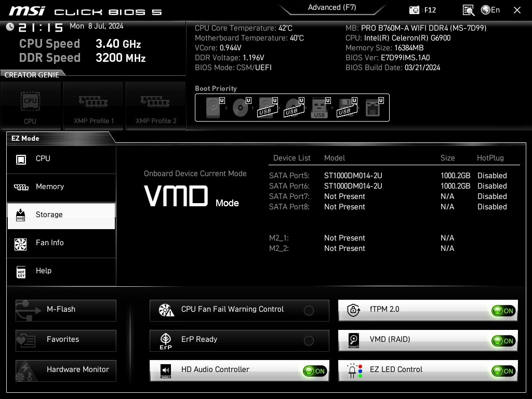Viewport: 532px width, 399px height.
Task: Open Favorites
Action: [x=66, y=340]
